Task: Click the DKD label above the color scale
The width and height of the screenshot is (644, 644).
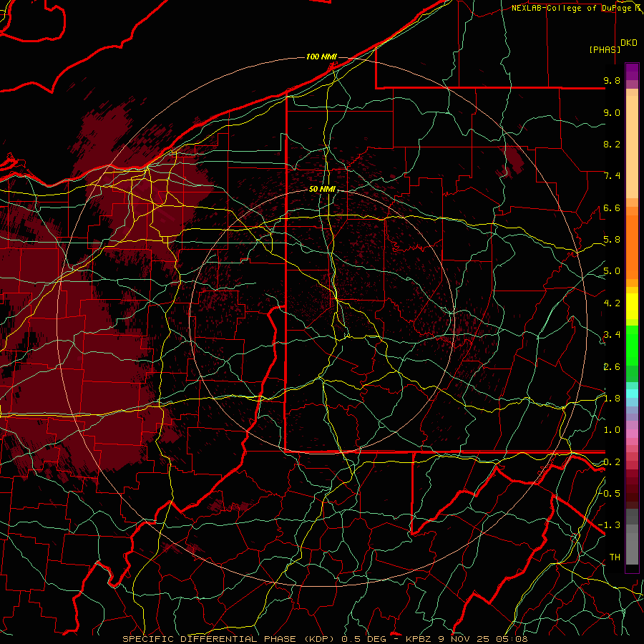Action: (x=629, y=43)
